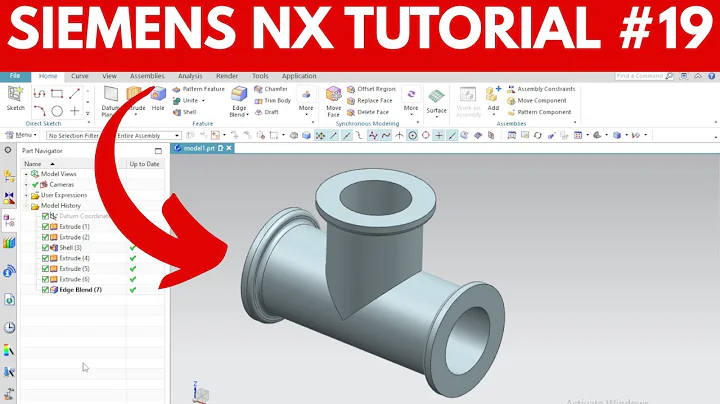Click the Find a Command search field

[644, 76]
